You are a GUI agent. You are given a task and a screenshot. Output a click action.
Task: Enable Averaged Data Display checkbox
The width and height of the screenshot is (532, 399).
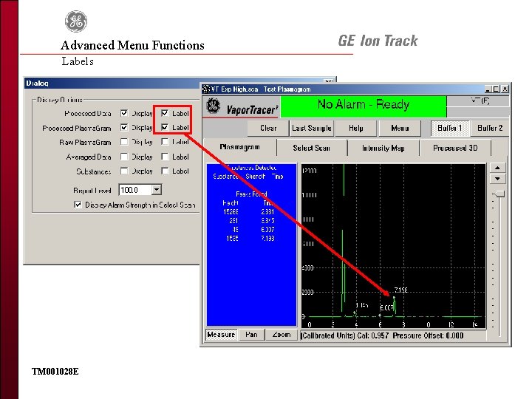tap(124, 157)
